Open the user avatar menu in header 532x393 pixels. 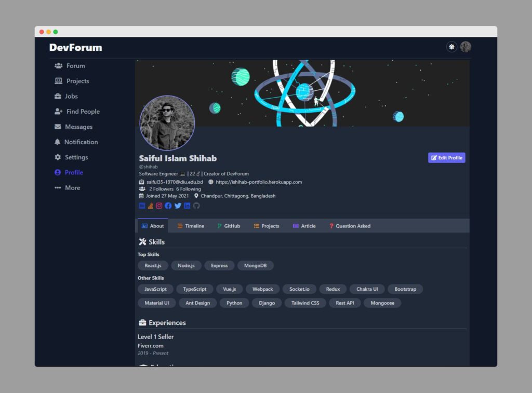[x=465, y=47]
